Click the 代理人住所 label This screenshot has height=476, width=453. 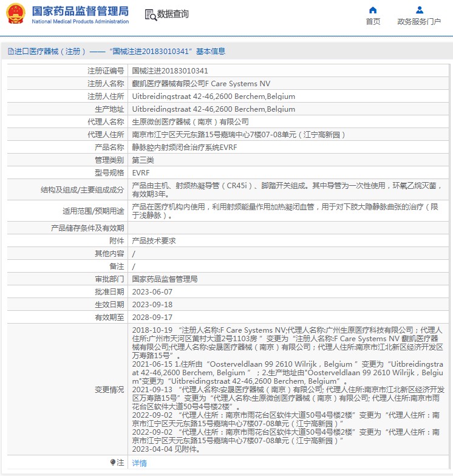(106, 135)
